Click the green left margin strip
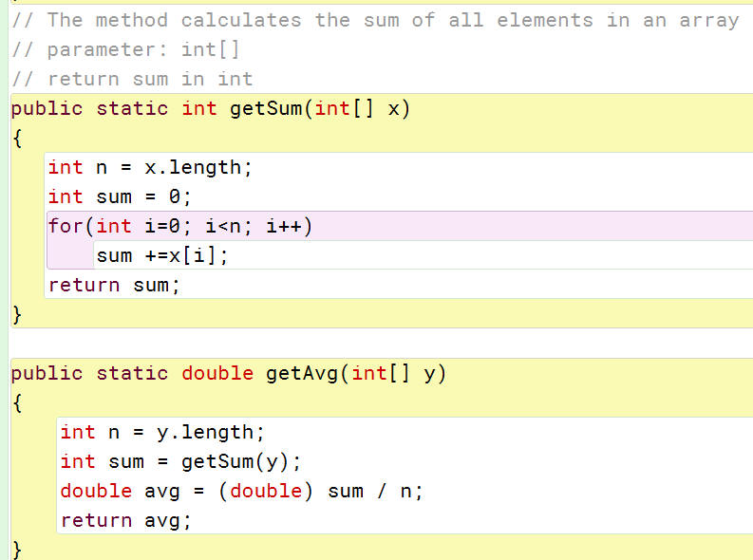 coord(4,280)
